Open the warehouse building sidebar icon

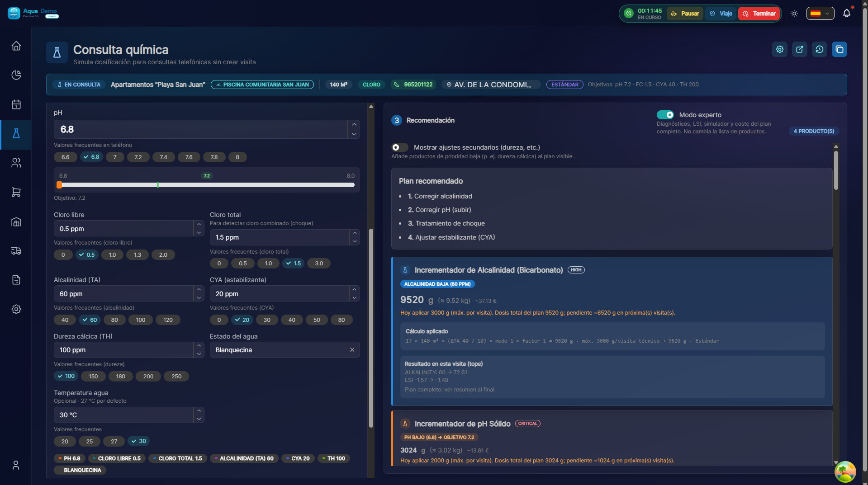(x=16, y=221)
